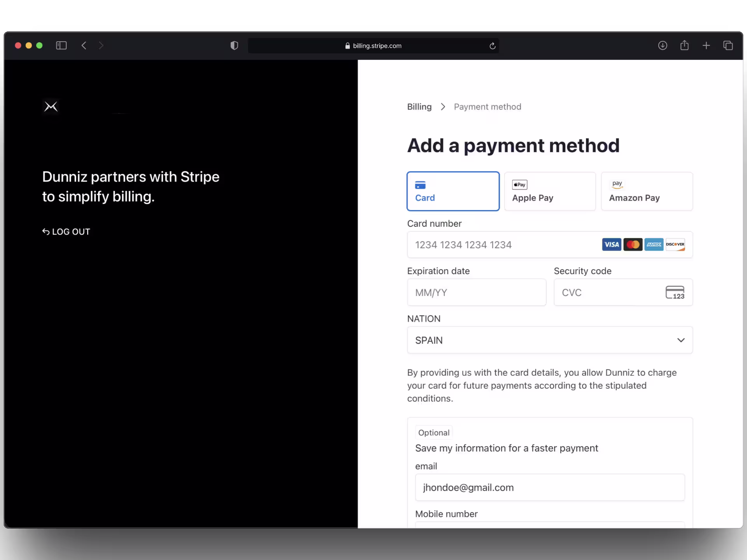Screen dimensions: 747x560
Task: Click the 'Expiration date' field label
Action: tap(438, 271)
